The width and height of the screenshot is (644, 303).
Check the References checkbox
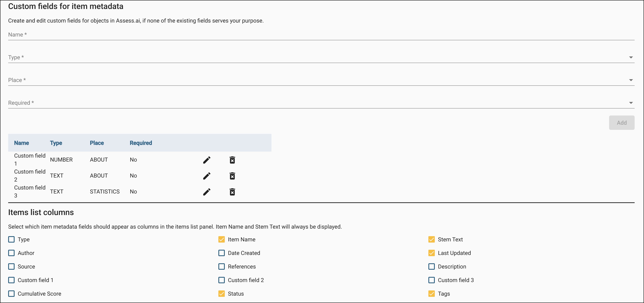click(222, 266)
